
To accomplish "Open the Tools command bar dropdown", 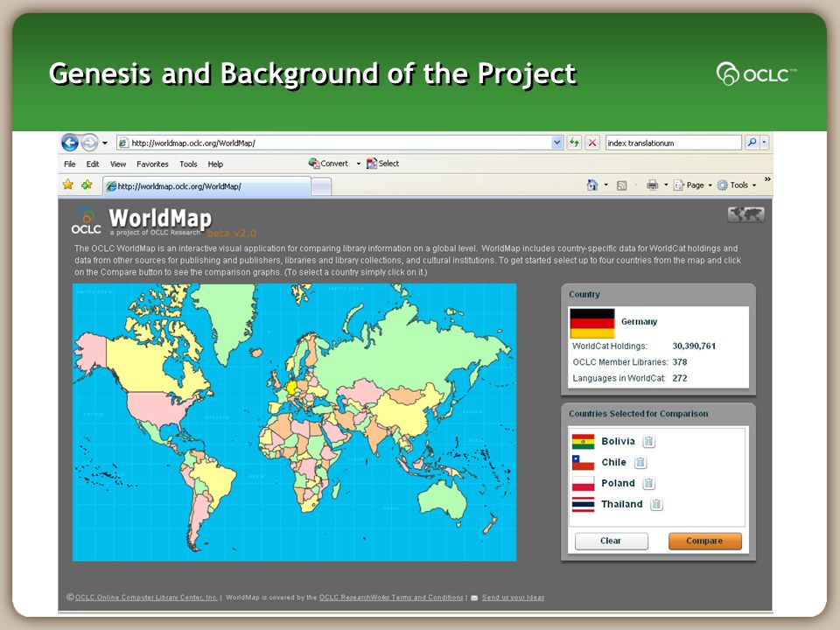I will (737, 185).
